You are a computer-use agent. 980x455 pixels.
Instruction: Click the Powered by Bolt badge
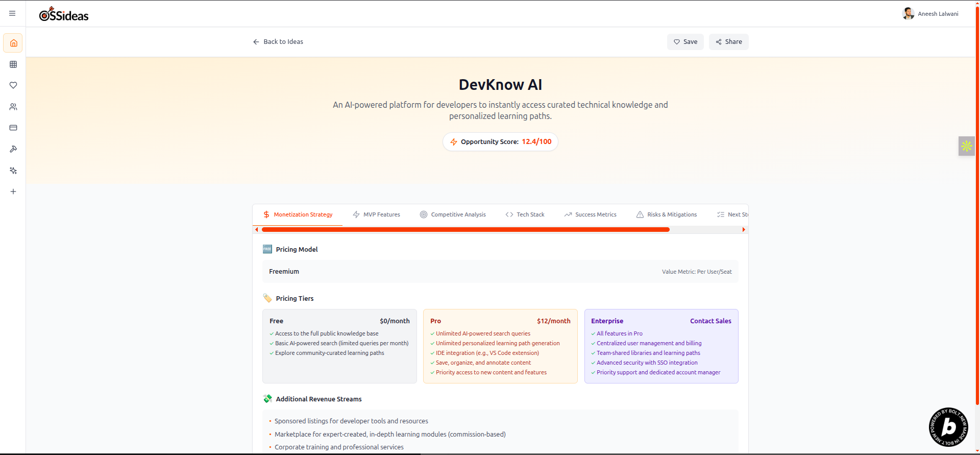coord(948,427)
